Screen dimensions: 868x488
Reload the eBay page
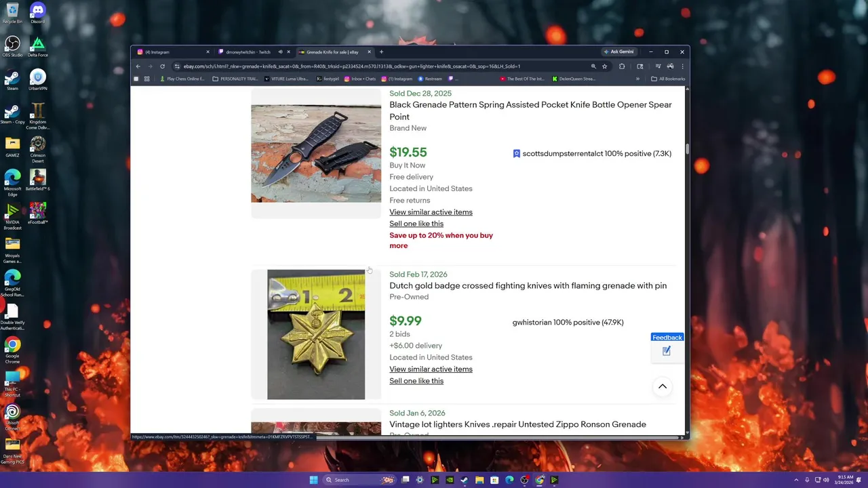[x=162, y=66]
